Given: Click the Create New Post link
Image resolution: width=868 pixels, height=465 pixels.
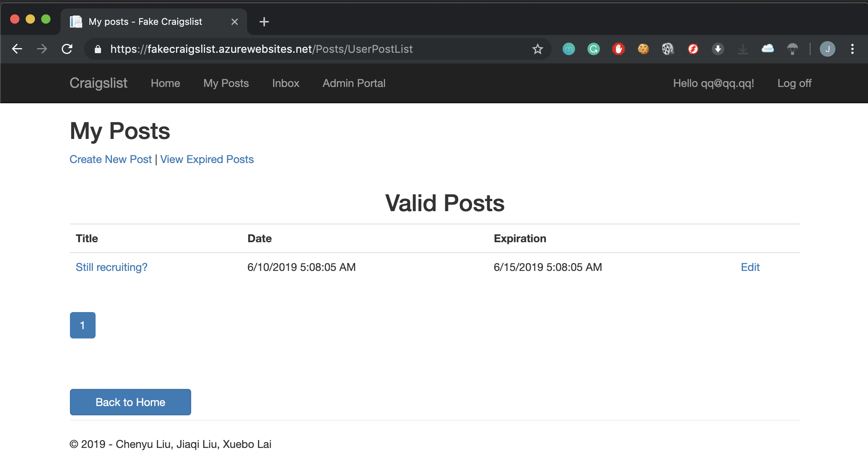Looking at the screenshot, I should (x=110, y=159).
